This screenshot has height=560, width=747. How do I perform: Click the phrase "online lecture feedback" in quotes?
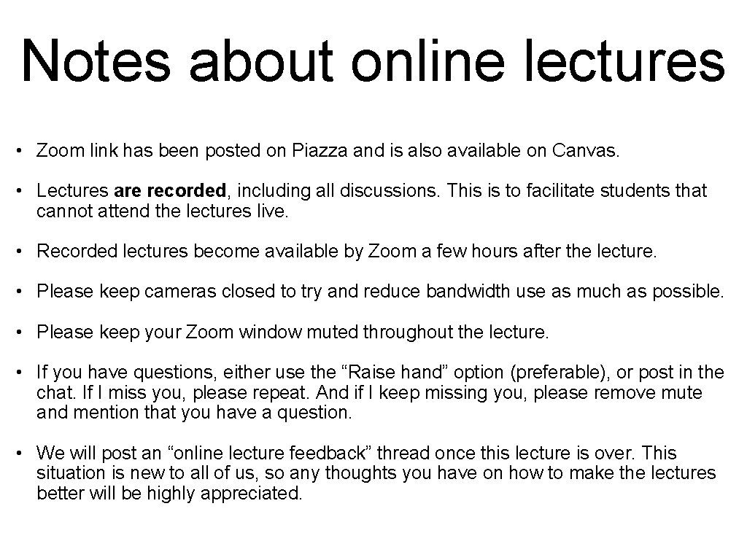click(x=270, y=453)
